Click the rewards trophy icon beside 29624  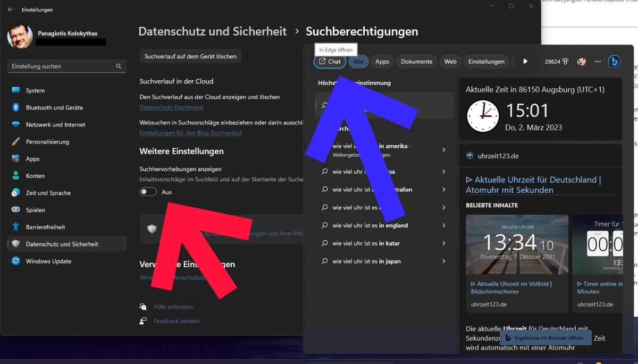tap(567, 62)
